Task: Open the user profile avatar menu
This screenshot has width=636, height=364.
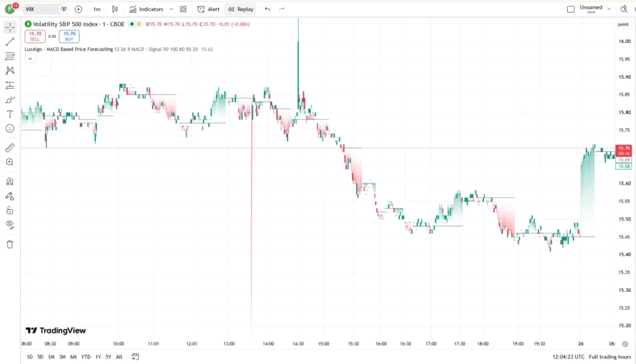Action: 11,9
